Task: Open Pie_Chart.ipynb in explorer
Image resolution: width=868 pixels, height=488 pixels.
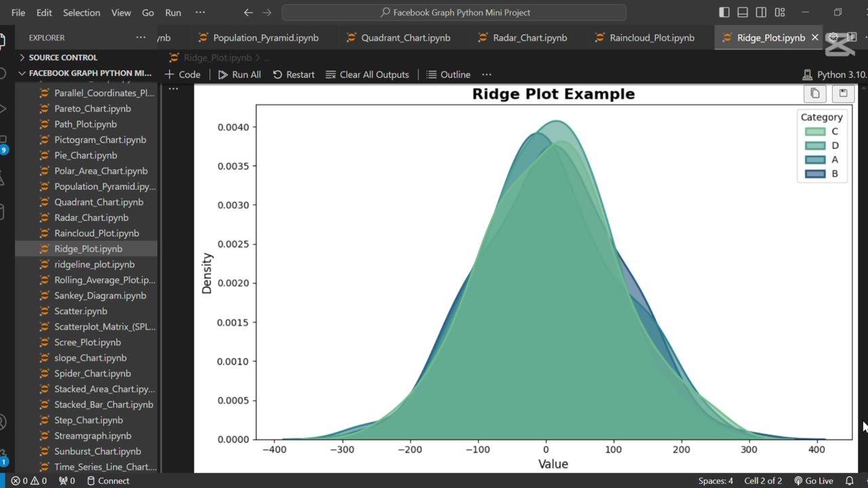Action: pos(85,155)
